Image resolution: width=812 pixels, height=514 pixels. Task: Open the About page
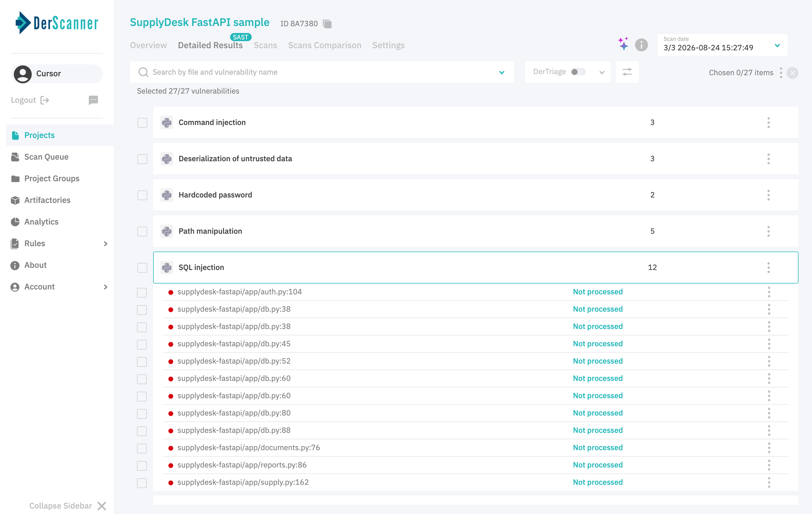[35, 265]
